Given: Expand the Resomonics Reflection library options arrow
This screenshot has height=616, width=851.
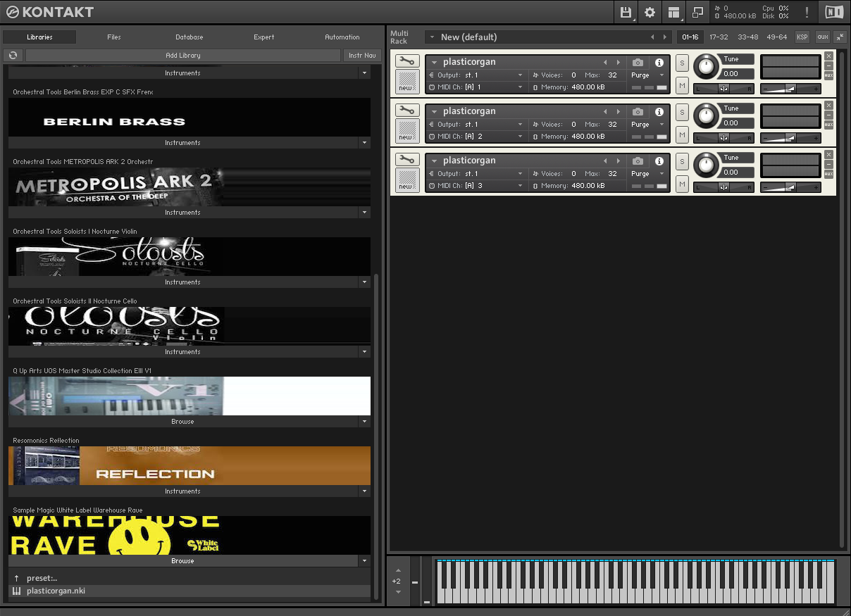Looking at the screenshot, I should pos(364,491).
